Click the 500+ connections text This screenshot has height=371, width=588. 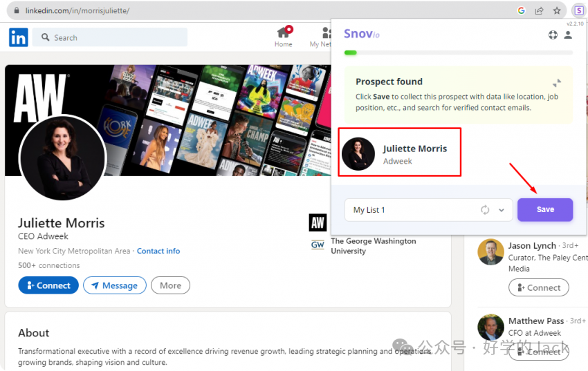click(48, 265)
